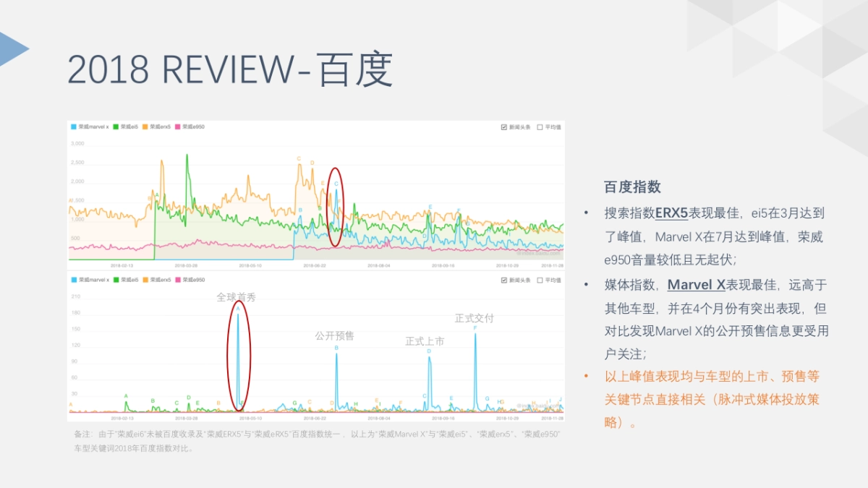868x488 pixels.
Task: Click the pink 荣威e950 legend icon in top chart
Action: point(178,126)
